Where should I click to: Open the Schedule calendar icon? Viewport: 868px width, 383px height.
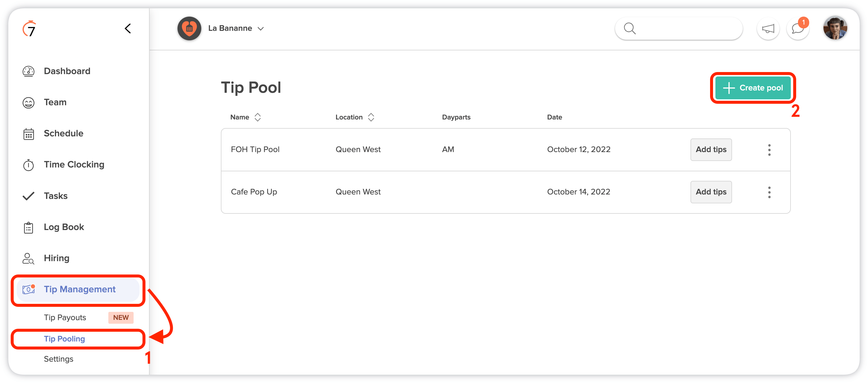(29, 134)
